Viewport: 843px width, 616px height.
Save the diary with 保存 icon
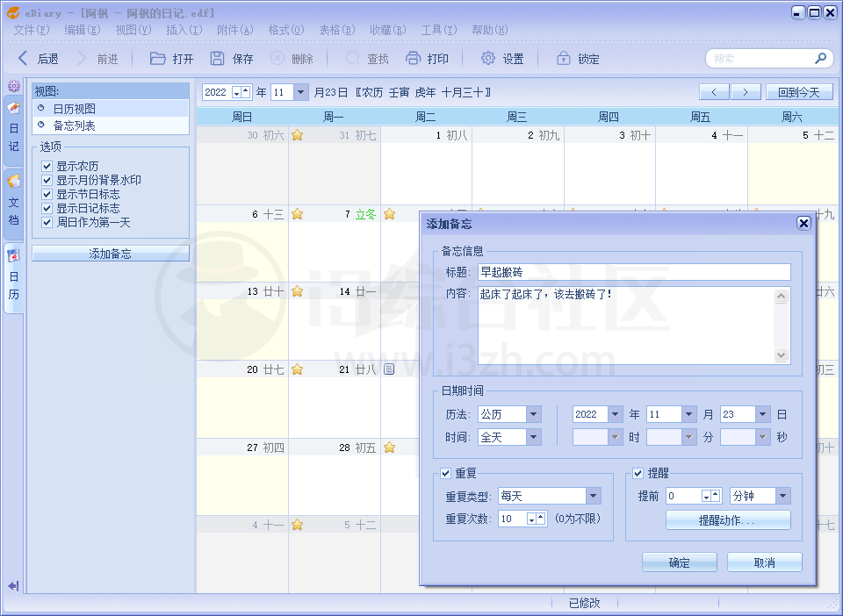pos(217,58)
